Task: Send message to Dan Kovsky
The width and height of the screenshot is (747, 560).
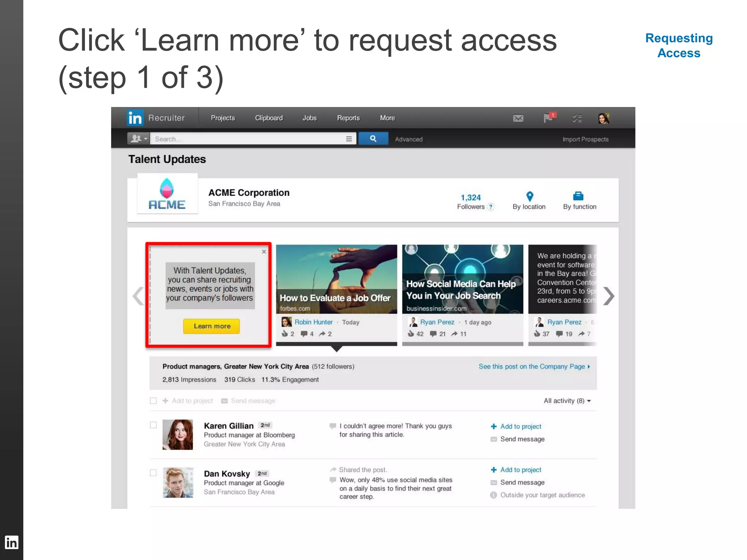Action: (x=518, y=483)
